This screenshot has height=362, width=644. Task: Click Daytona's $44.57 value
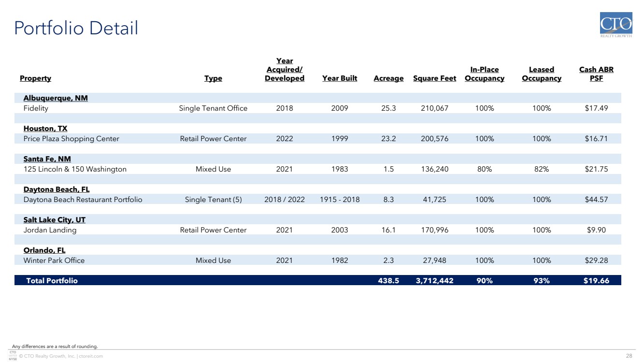[x=596, y=200]
